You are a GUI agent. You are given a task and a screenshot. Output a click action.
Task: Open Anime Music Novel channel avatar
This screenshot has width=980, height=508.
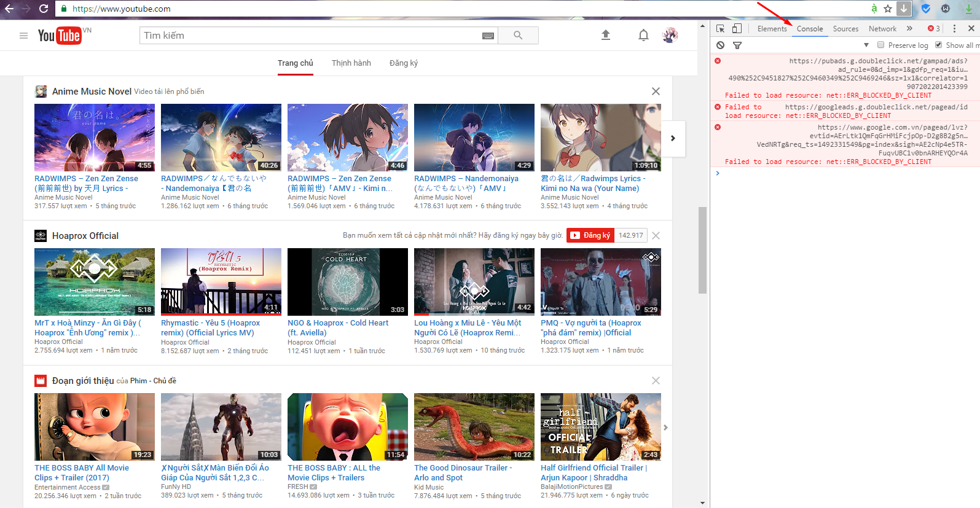[41, 92]
